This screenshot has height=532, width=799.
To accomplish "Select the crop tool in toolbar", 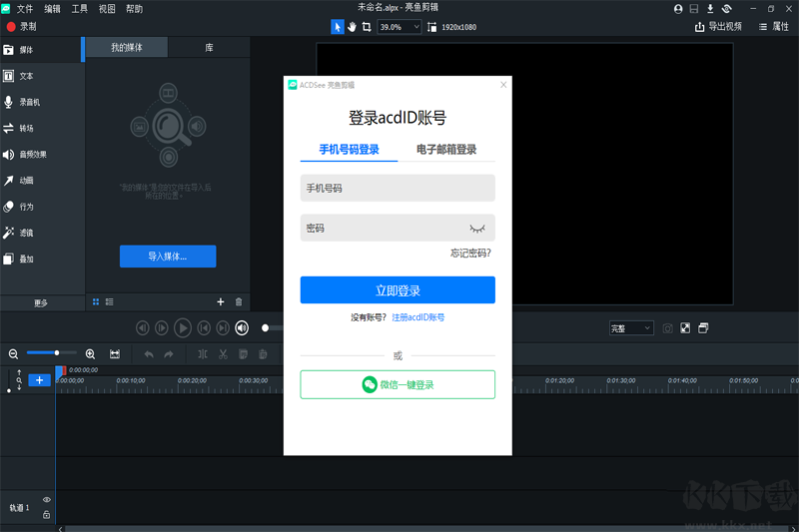I will (367, 27).
